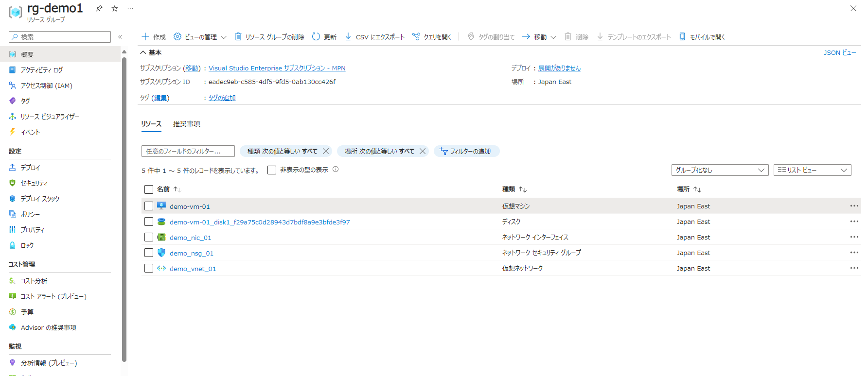Screen dimensions: 868x376
Task: Check the box for demo_nsg_01
Action: [149, 253]
